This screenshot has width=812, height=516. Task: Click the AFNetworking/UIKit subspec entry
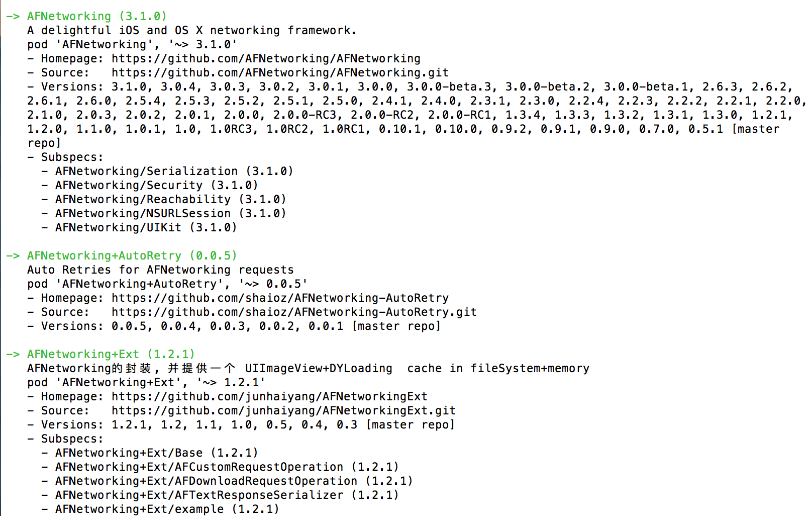point(146,228)
